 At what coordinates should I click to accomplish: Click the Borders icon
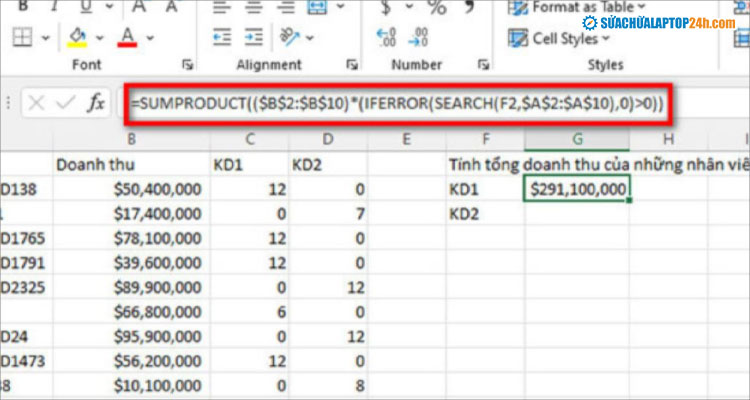click(x=22, y=37)
